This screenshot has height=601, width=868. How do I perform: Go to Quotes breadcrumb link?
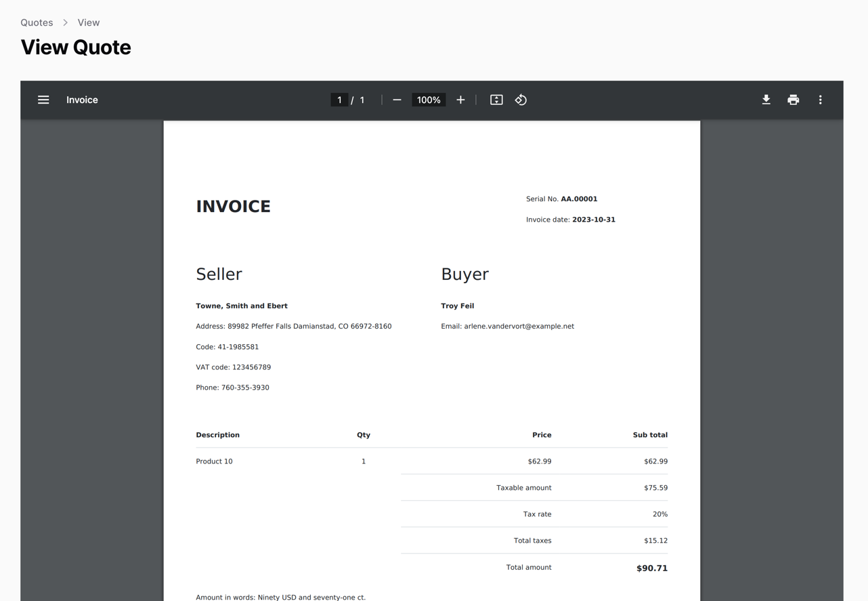tap(37, 22)
